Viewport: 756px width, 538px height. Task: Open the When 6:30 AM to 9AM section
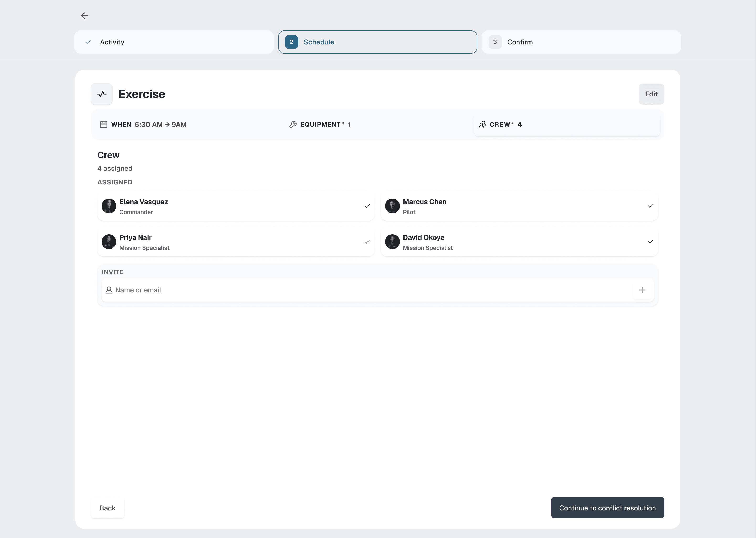(188, 125)
